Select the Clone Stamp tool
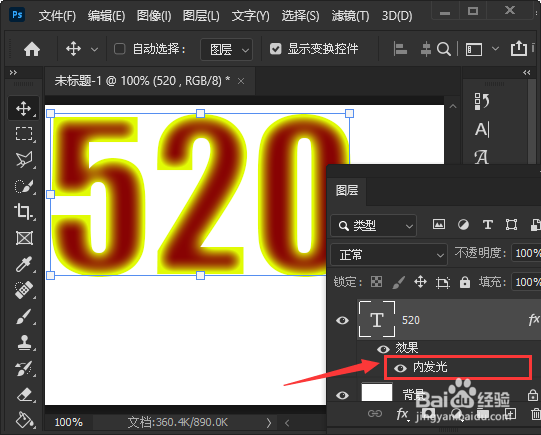The width and height of the screenshot is (541, 435). (x=24, y=343)
